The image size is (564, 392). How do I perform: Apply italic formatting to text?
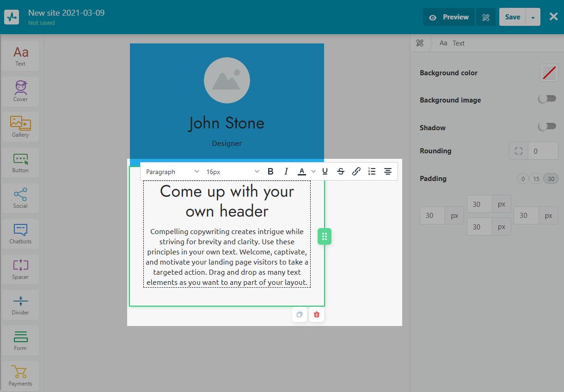pyautogui.click(x=286, y=172)
